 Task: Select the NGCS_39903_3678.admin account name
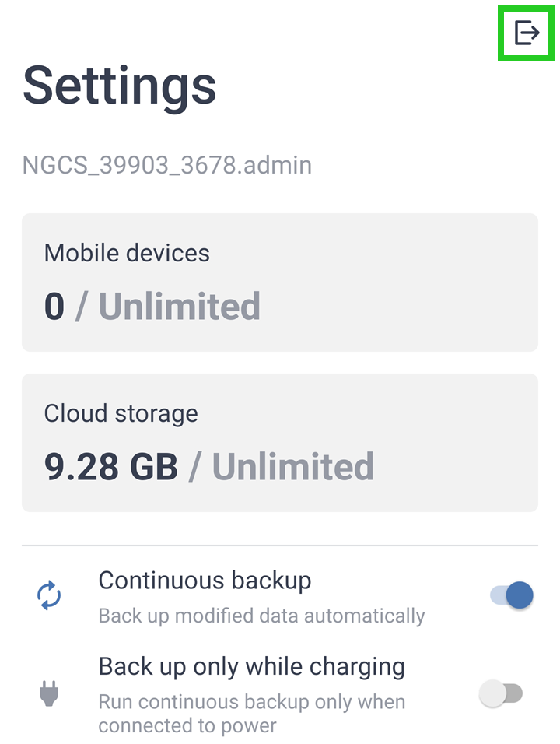pos(166,165)
